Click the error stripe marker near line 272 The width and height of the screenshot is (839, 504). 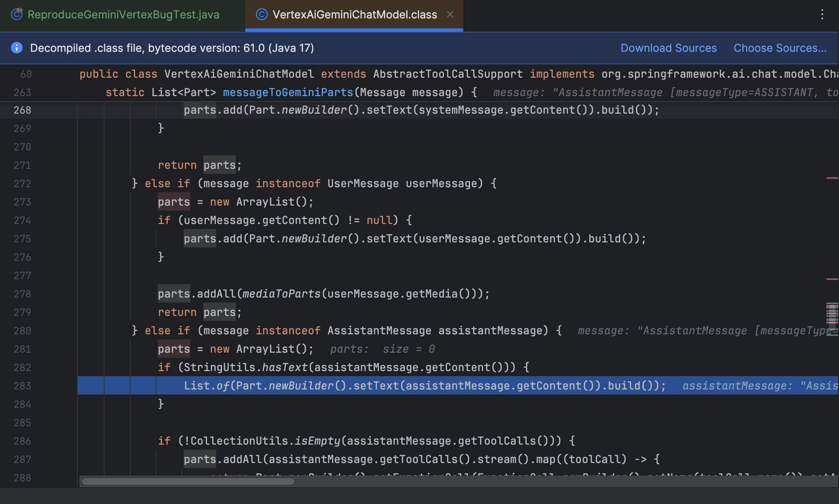832,178
